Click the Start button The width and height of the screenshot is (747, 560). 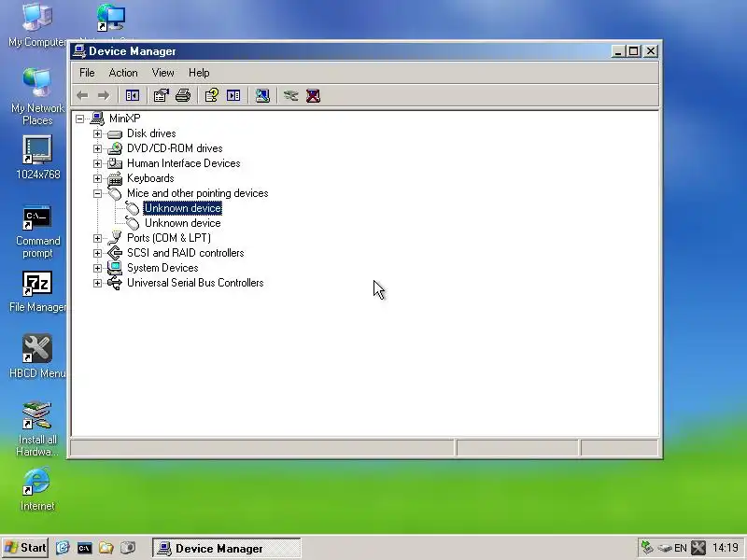pyautogui.click(x=25, y=548)
